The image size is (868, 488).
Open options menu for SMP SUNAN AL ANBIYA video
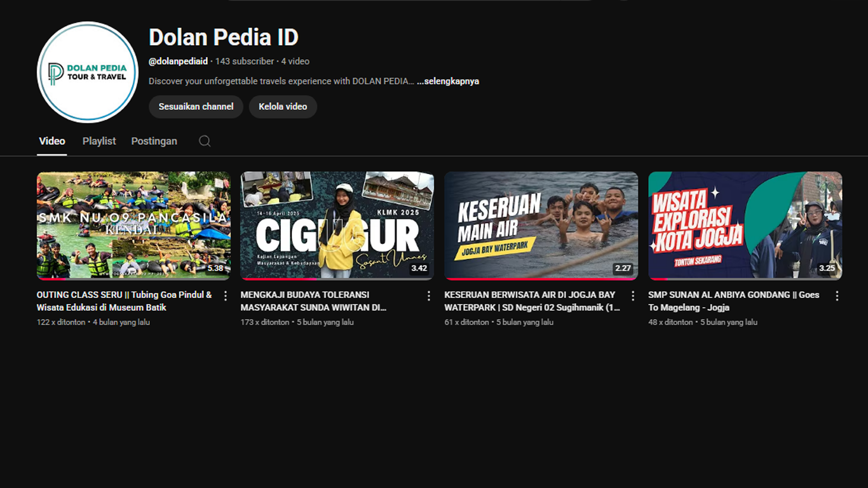point(837,295)
